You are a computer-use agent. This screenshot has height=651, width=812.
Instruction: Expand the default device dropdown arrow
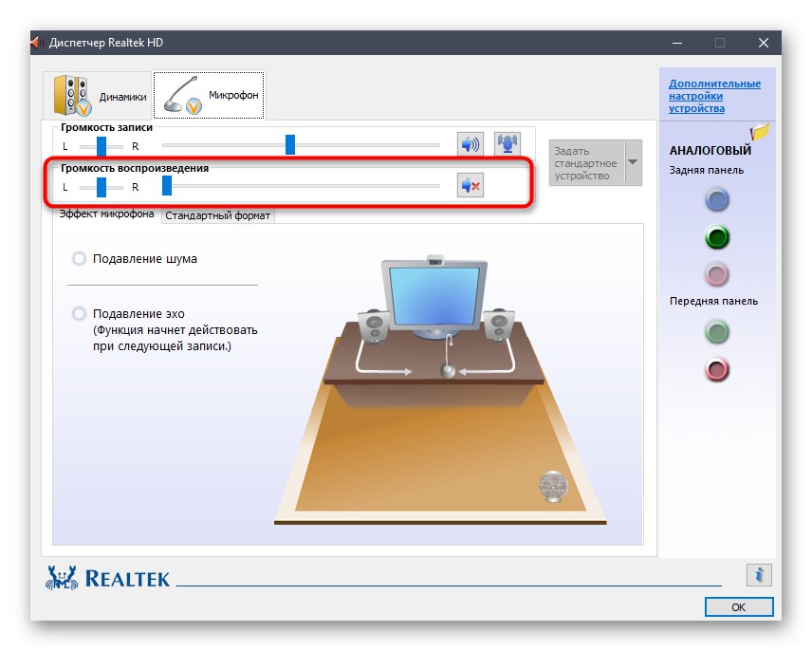coord(633,162)
